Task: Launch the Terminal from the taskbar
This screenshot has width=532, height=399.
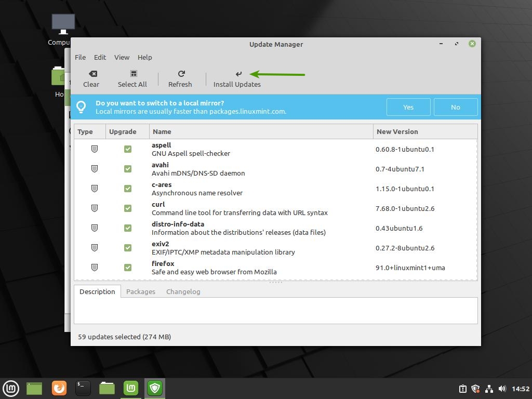Action: [83, 388]
